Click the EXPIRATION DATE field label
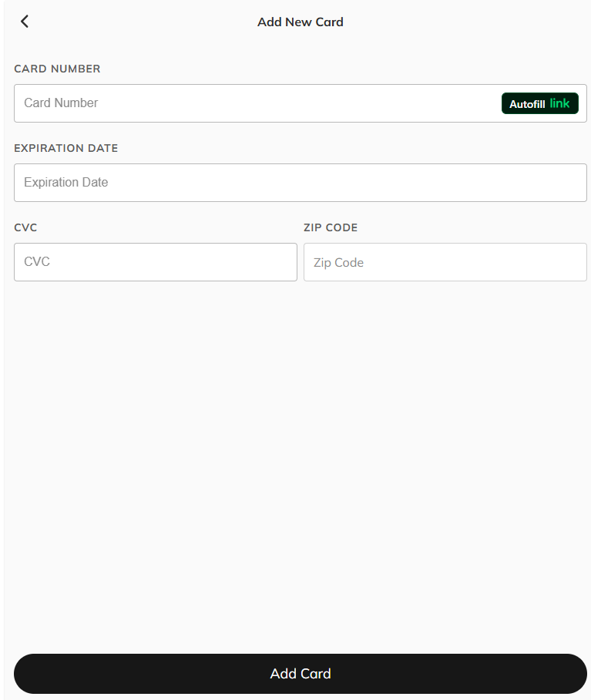The image size is (591, 700). tap(66, 148)
